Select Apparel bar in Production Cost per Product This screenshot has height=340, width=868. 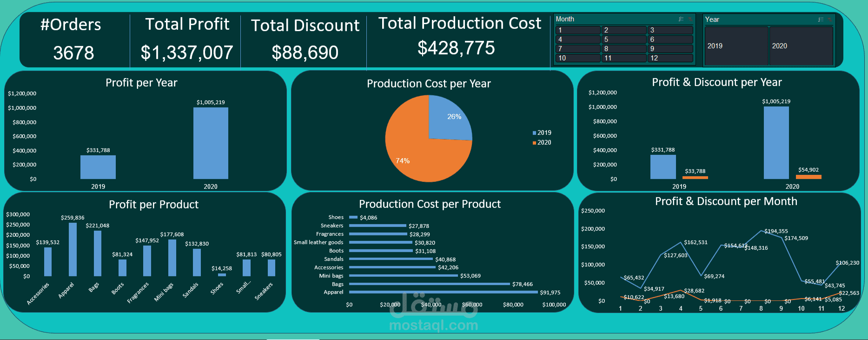[443, 292]
